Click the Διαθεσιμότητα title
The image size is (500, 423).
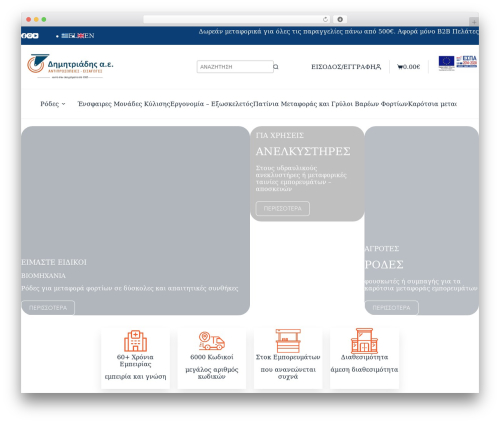(x=364, y=357)
